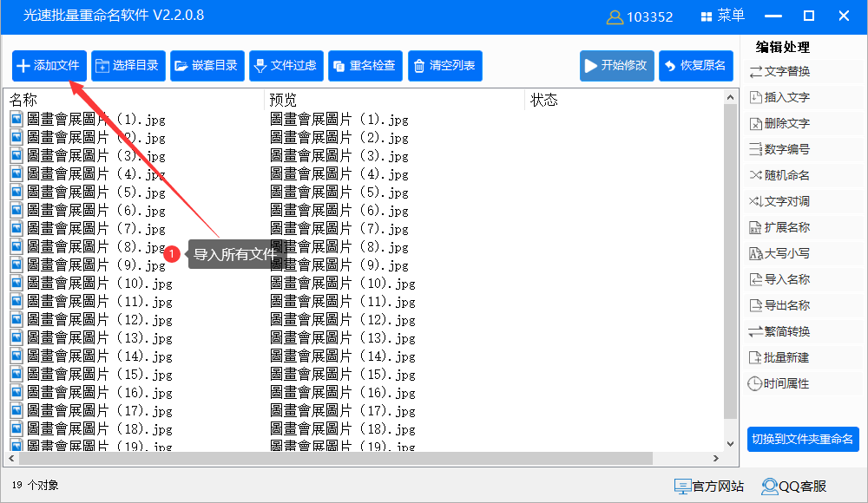Restore original names with 恢复原名
868x503 pixels.
(x=696, y=66)
